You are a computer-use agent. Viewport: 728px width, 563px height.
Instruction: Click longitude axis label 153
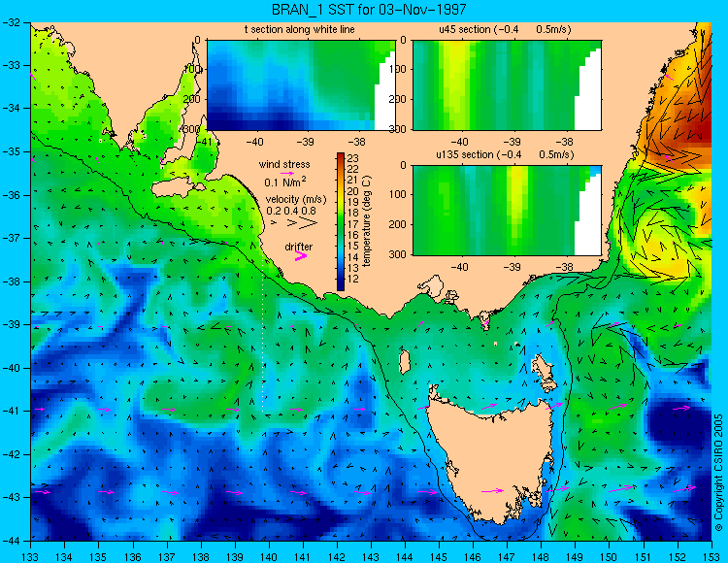[x=711, y=557]
